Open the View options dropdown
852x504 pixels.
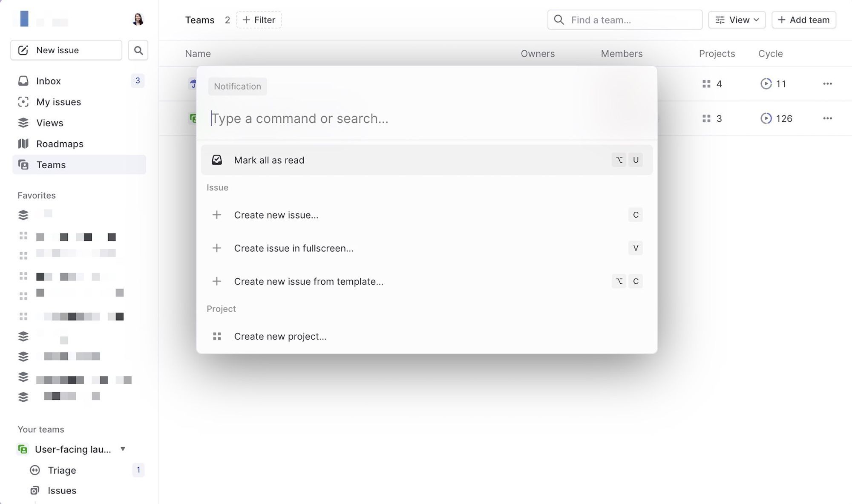coord(737,20)
